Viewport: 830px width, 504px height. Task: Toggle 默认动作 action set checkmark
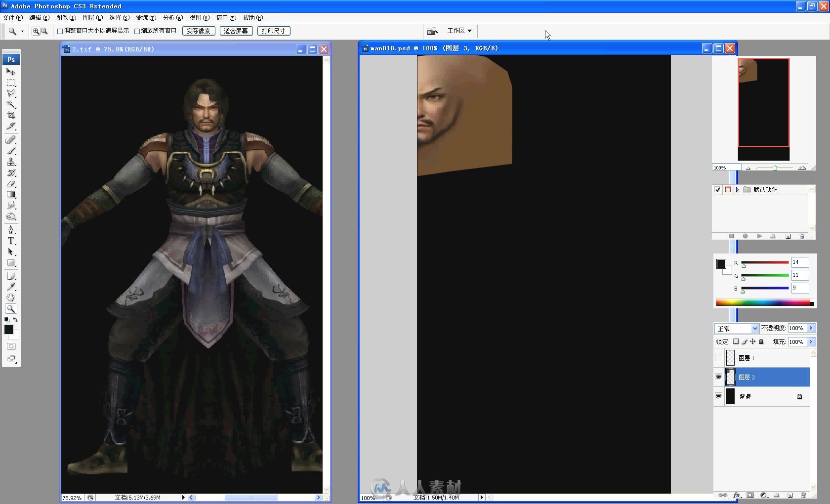pyautogui.click(x=717, y=190)
